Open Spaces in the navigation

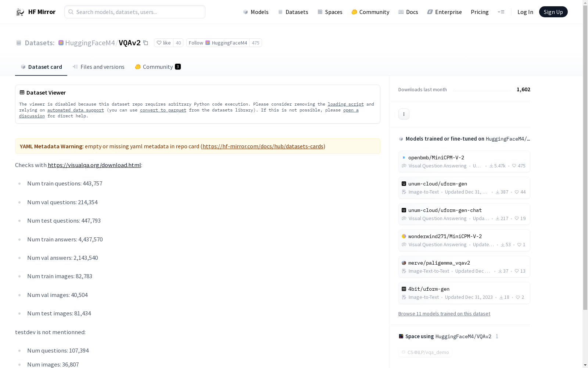tap(330, 12)
